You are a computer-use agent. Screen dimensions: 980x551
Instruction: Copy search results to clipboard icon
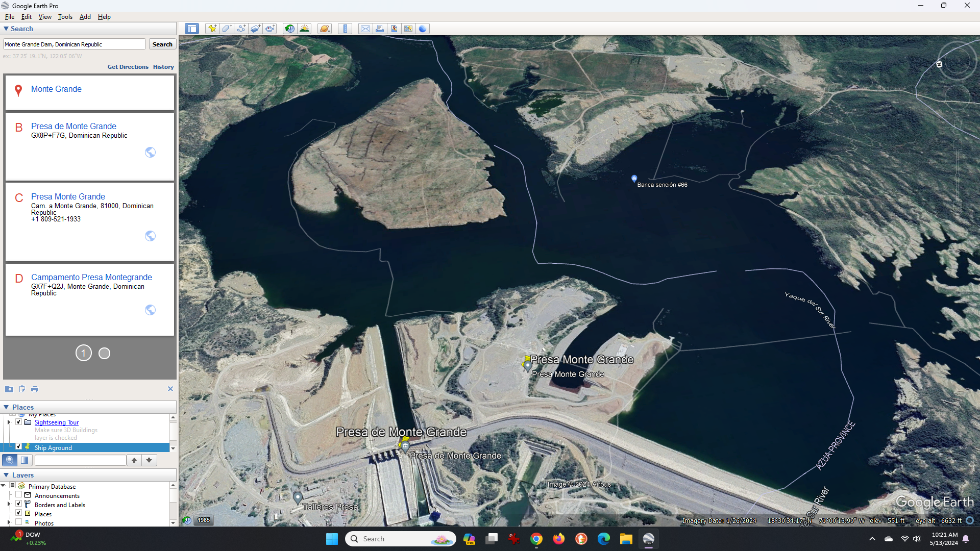click(22, 389)
